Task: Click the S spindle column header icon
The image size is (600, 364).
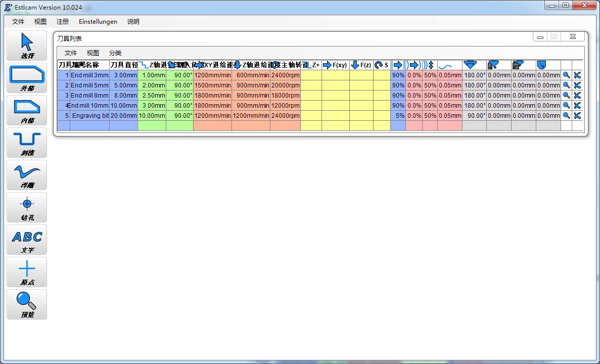Action: pyautogui.click(x=382, y=65)
